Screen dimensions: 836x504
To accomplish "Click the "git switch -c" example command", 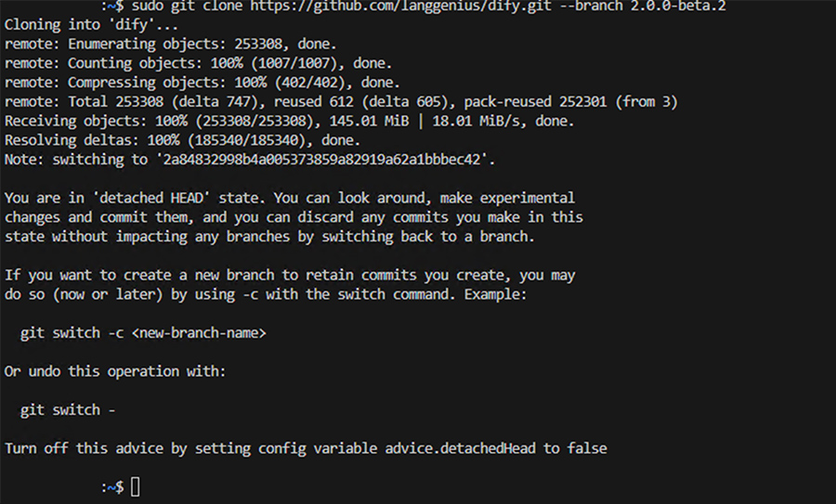I will click(x=72, y=332).
